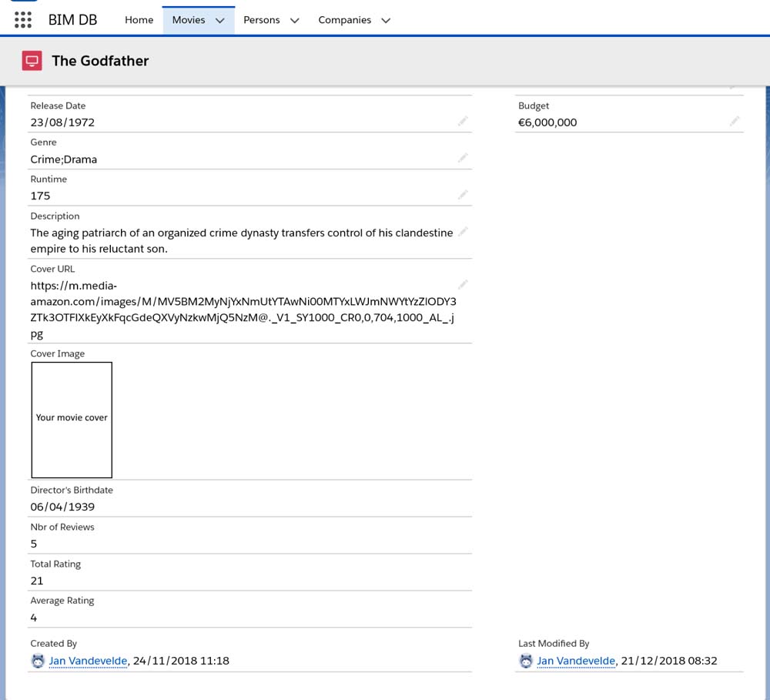Click the 'Your movie cover' image placeholder
770x700 pixels.
click(72, 420)
